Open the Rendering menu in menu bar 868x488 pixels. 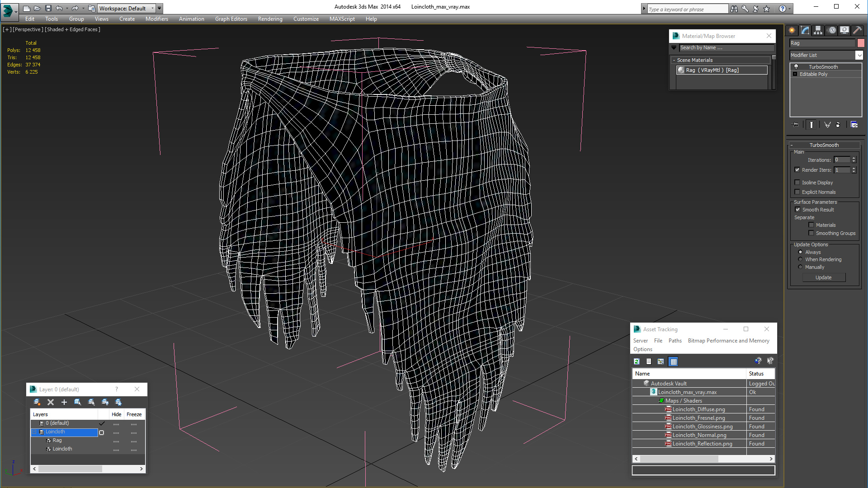coord(270,19)
